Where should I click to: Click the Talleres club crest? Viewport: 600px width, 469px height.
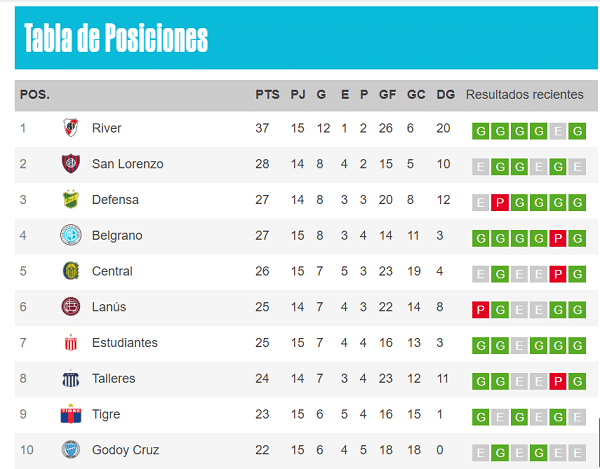tap(71, 378)
